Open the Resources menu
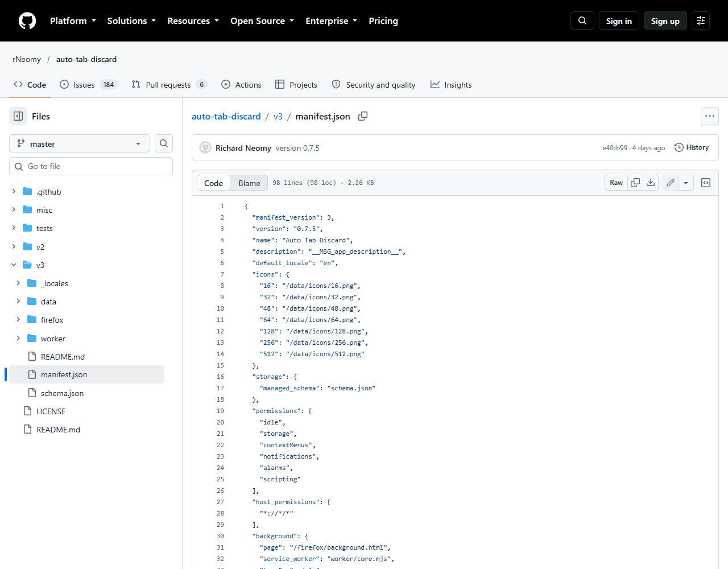The width and height of the screenshot is (728, 569). click(193, 20)
